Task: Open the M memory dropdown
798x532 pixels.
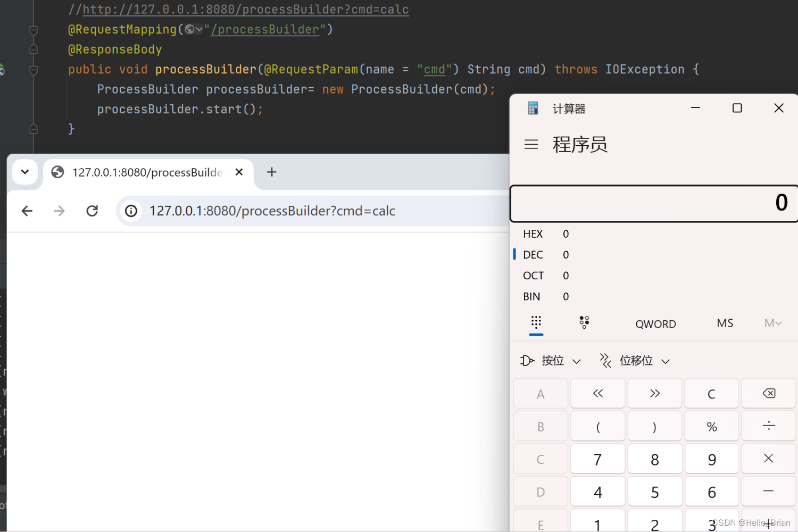Action: 772,323
